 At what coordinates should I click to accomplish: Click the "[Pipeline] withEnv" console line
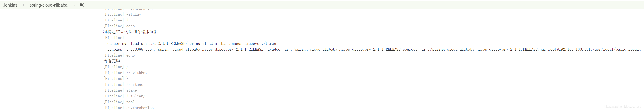click(122, 14)
